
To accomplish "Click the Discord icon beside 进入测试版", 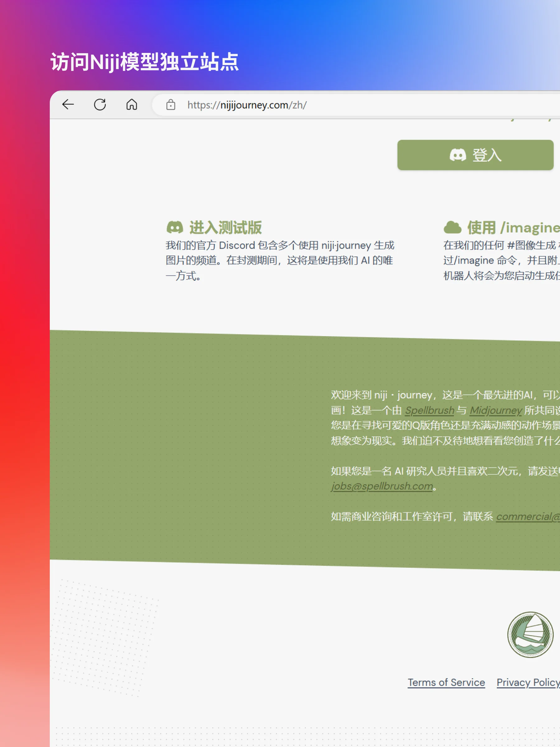I will pyautogui.click(x=175, y=228).
